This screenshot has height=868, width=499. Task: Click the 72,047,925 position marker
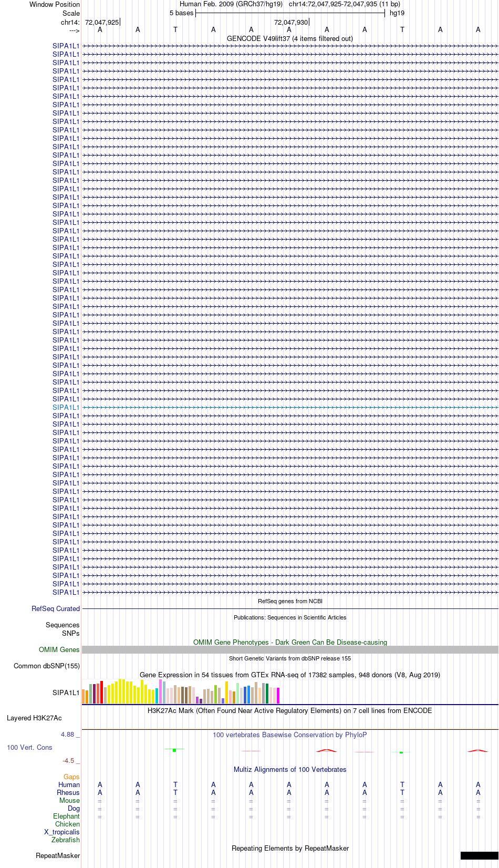pyautogui.click(x=102, y=22)
